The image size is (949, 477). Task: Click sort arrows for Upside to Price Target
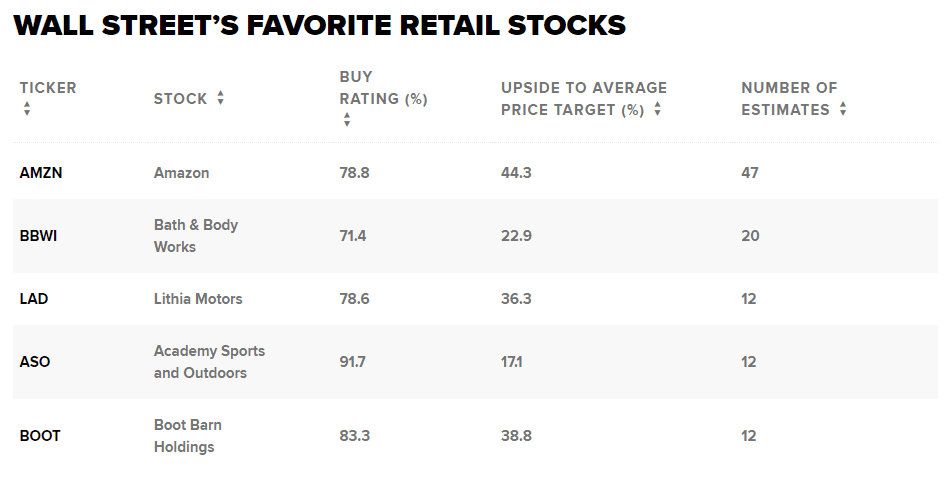[657, 110]
